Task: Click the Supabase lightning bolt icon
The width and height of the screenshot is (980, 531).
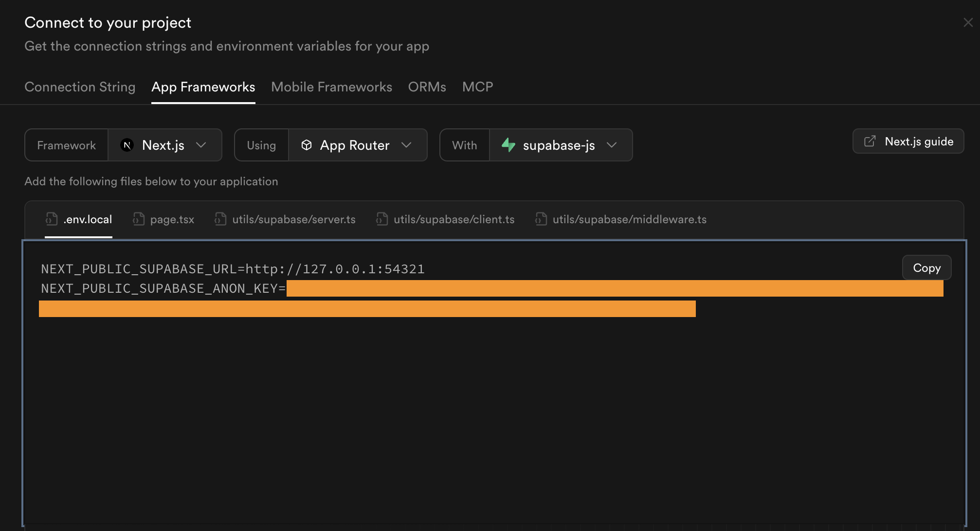Action: 508,145
